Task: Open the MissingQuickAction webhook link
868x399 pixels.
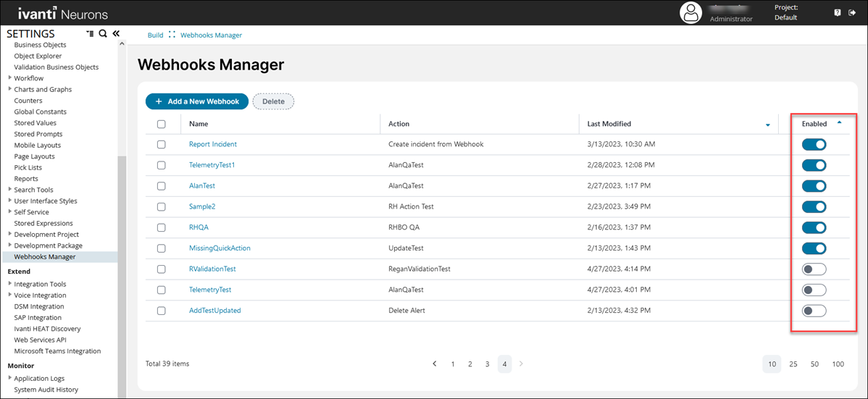Action: (x=220, y=248)
